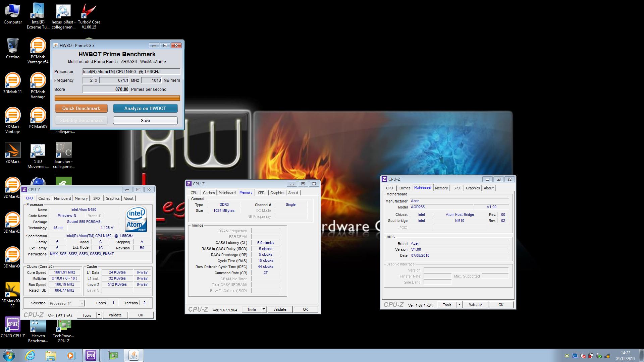Click the HWBOT Processor name field
644x362 pixels.
tap(131, 71)
